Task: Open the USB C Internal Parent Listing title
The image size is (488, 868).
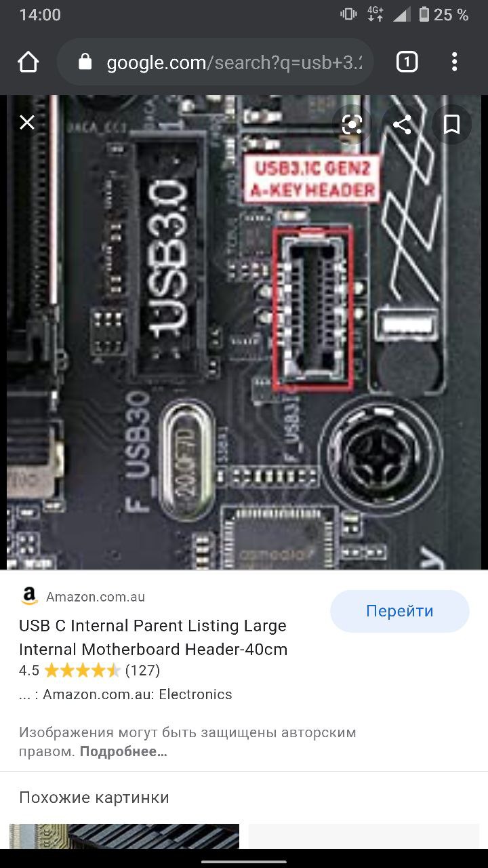Action: click(x=153, y=637)
